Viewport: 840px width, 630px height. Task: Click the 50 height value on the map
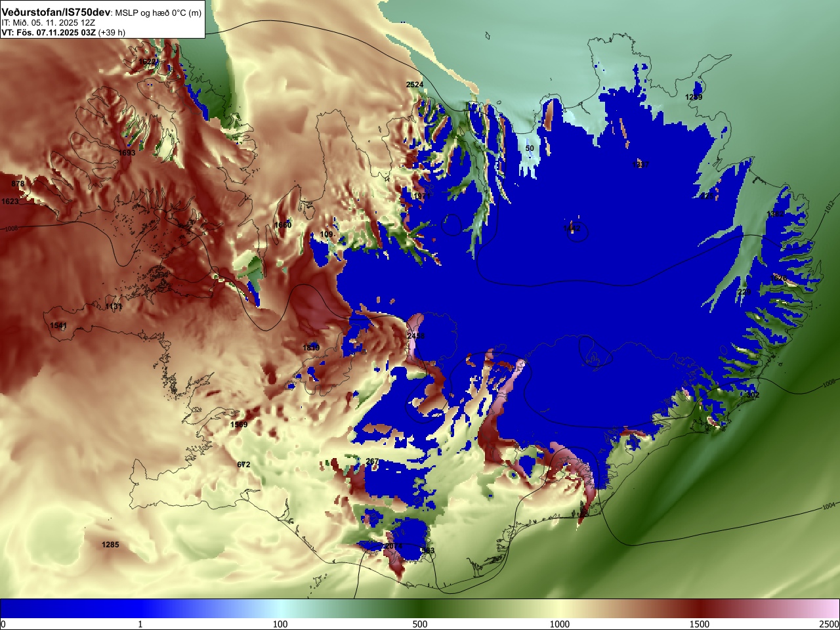coord(530,148)
